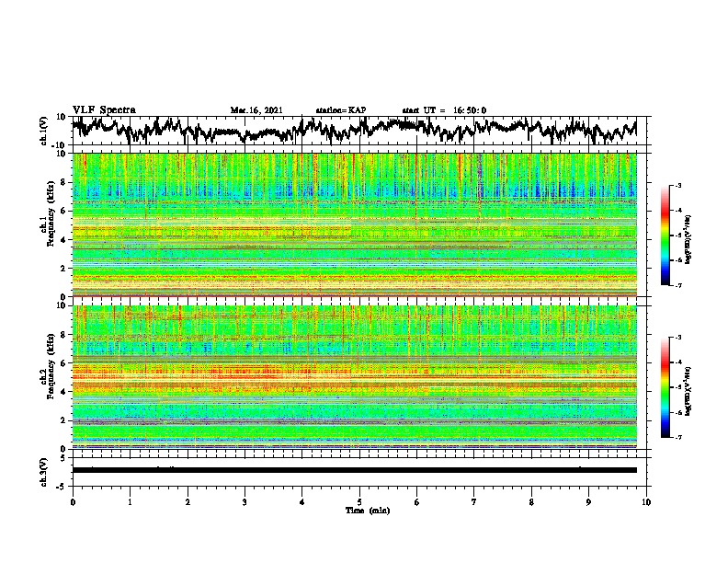Click time axis tick label "6"
Image resolution: width=728 pixels, height=563 pixels.
click(x=417, y=502)
